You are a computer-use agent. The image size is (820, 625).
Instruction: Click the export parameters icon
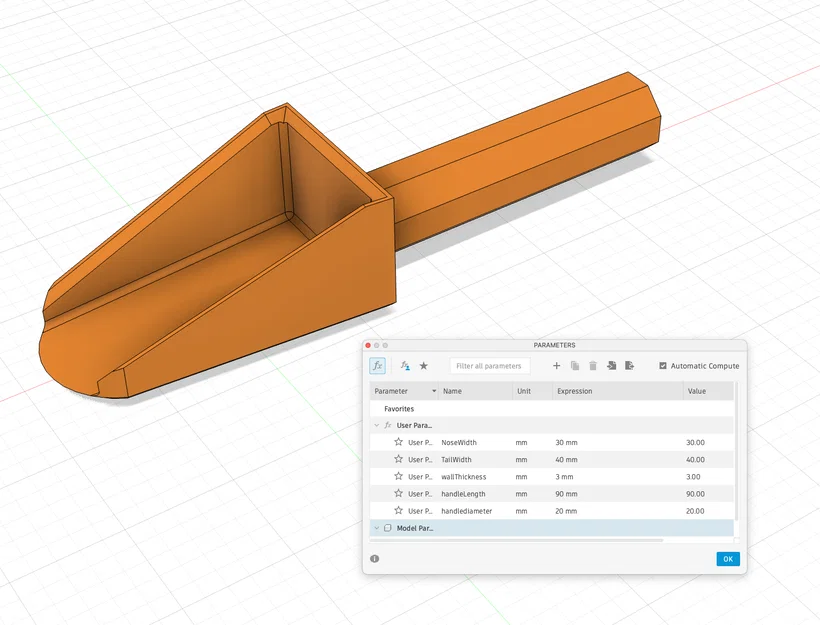(630, 366)
